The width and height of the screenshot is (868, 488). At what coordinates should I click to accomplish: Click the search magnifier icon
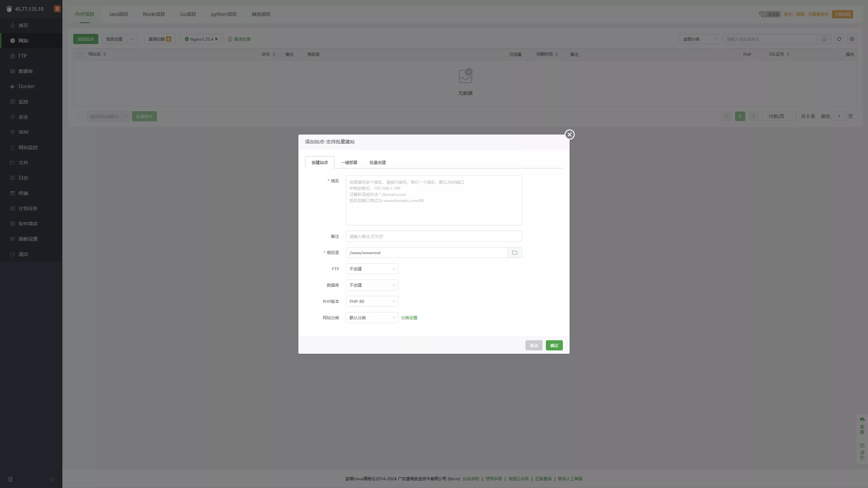(x=824, y=39)
